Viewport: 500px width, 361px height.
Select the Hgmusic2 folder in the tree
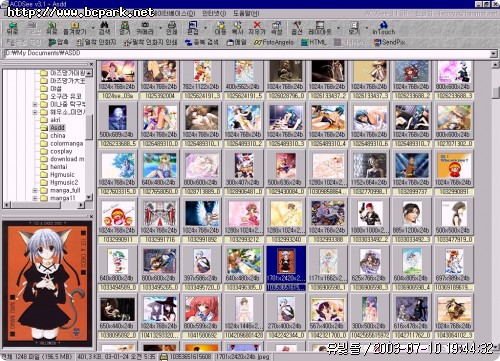point(64,182)
